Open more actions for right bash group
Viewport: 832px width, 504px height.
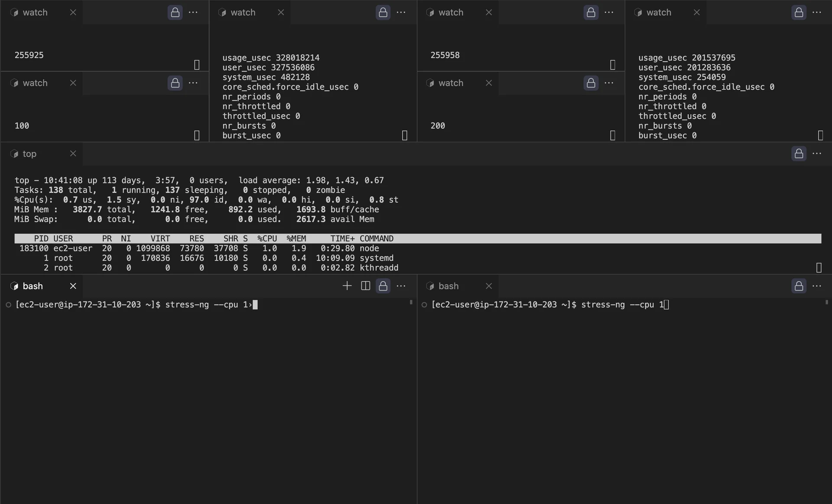[817, 286]
